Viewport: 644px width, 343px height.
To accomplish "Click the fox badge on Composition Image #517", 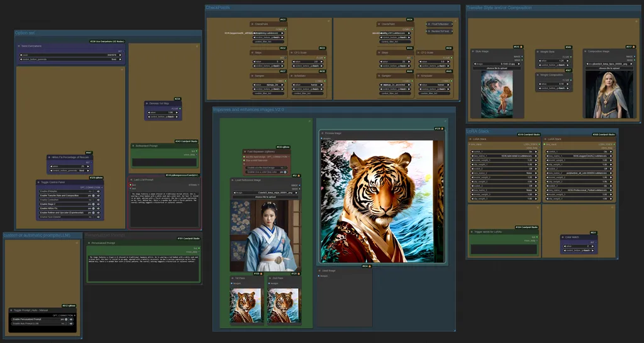I will point(634,47).
